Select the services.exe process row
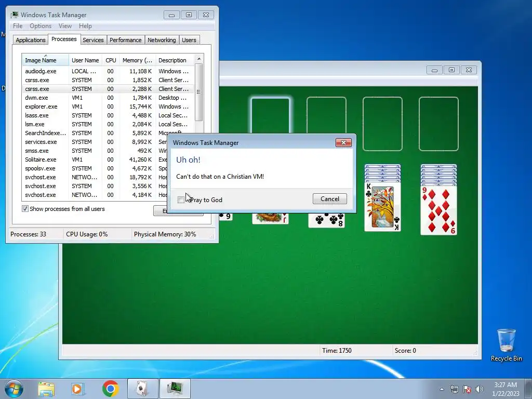This screenshot has width=532, height=399. [95, 142]
